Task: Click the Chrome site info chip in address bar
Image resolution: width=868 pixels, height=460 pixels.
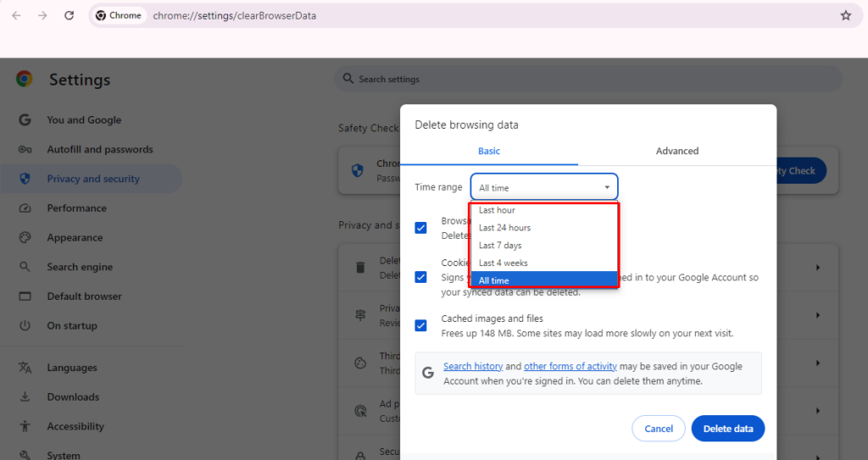Action: click(119, 15)
